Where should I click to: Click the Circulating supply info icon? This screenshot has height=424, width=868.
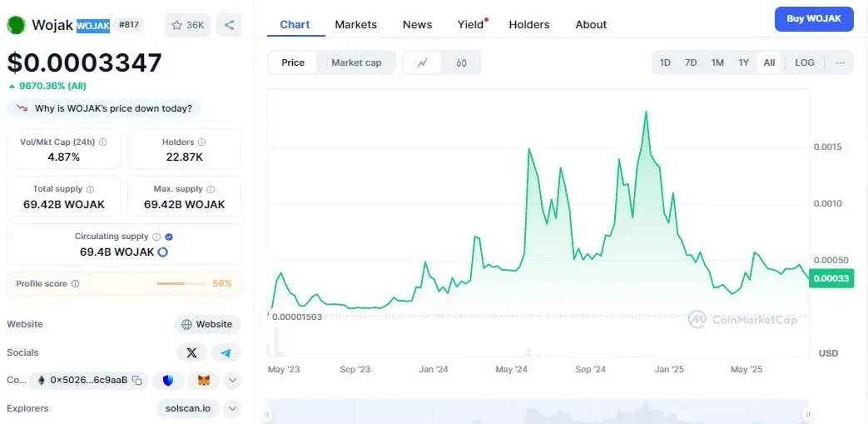click(156, 237)
